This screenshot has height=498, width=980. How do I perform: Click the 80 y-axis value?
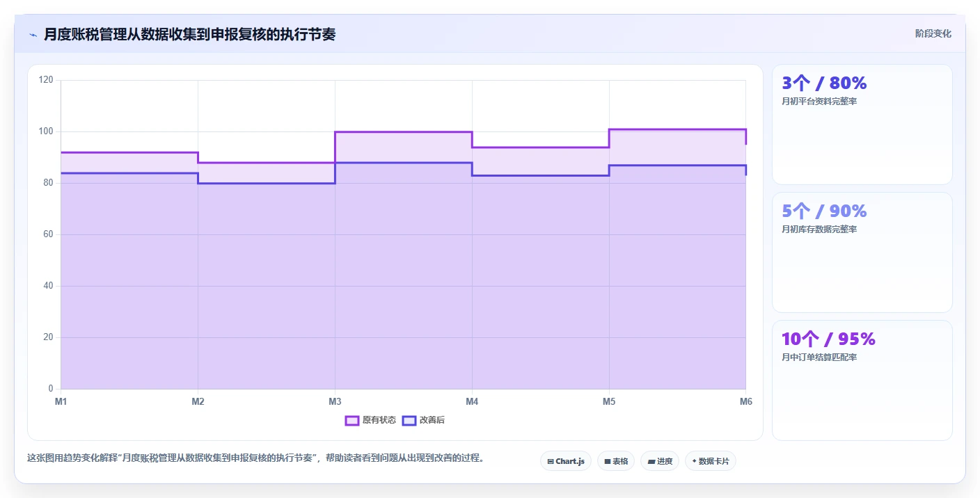click(48, 183)
